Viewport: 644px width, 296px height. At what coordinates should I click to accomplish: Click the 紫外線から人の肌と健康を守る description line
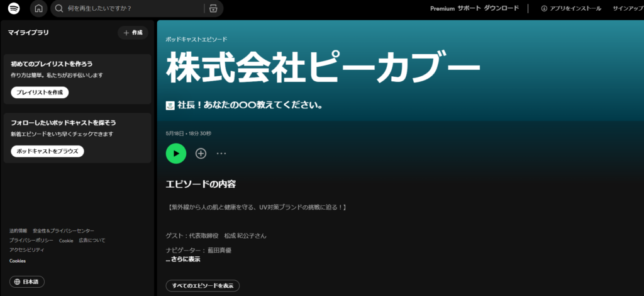coord(257,207)
